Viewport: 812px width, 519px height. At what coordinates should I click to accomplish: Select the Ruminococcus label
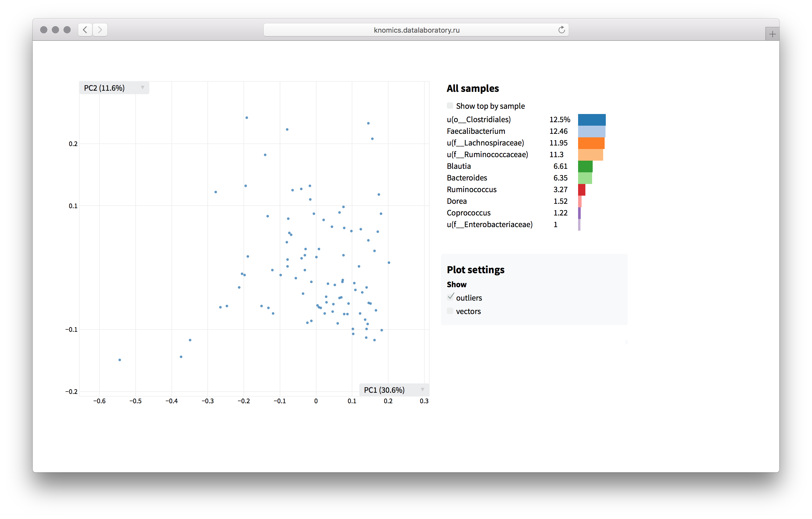point(471,190)
